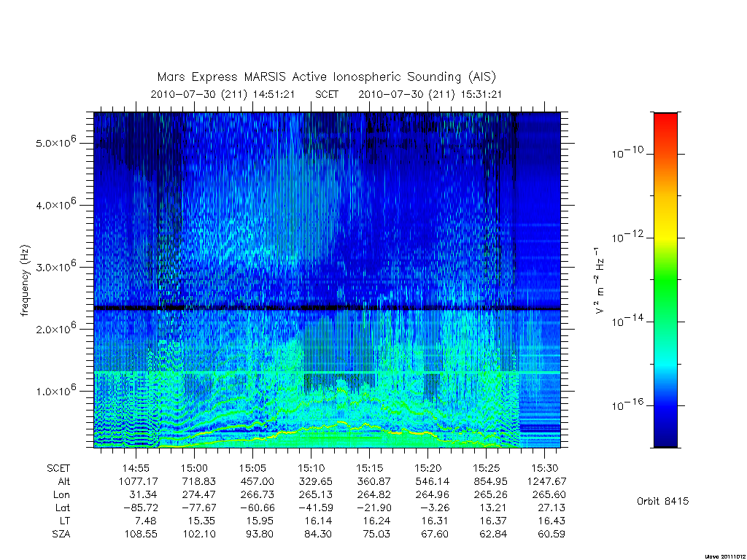Click the 15:30 SCET time tick label

(x=544, y=468)
